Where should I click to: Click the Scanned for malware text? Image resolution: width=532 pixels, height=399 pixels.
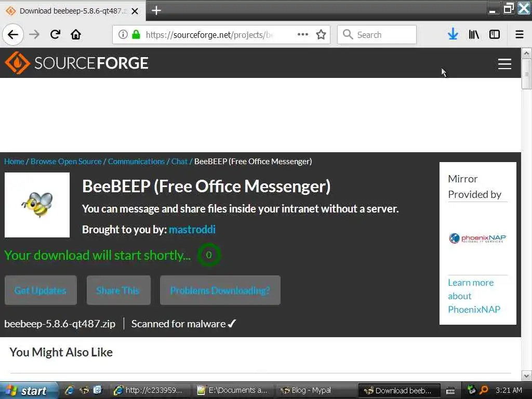[x=179, y=324]
